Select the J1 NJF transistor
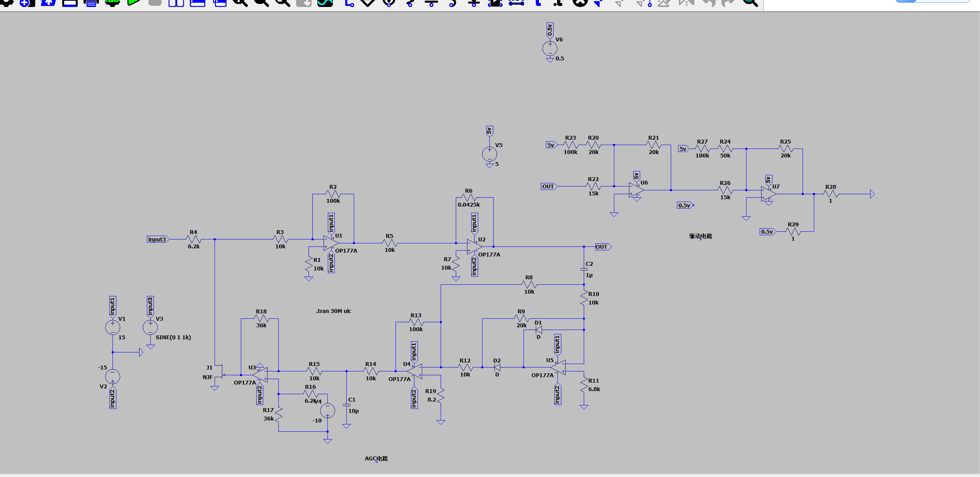 220,372
